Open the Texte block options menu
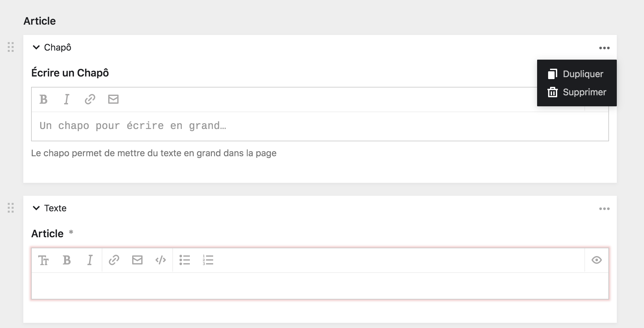Image resolution: width=644 pixels, height=328 pixels. (604, 209)
